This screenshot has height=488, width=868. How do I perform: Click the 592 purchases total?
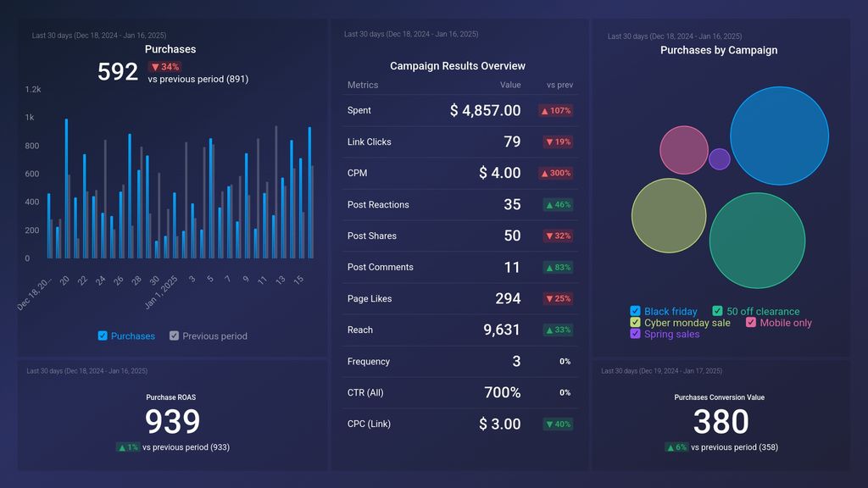(117, 72)
